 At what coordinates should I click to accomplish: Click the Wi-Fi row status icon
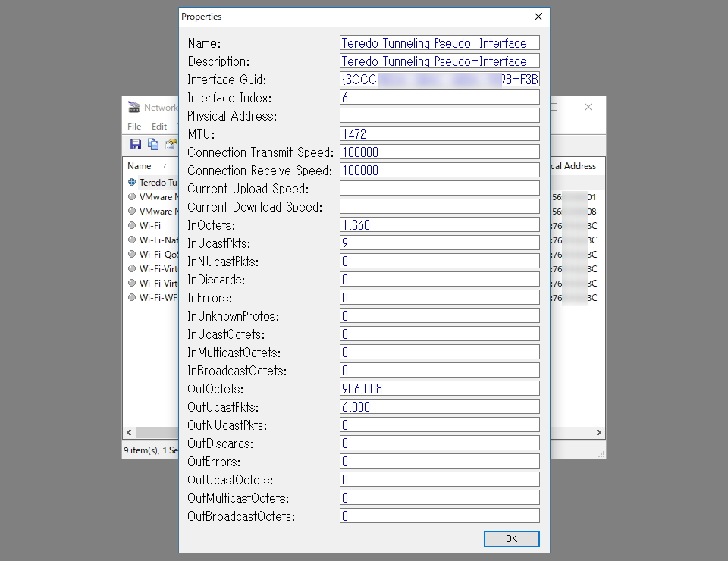click(132, 225)
